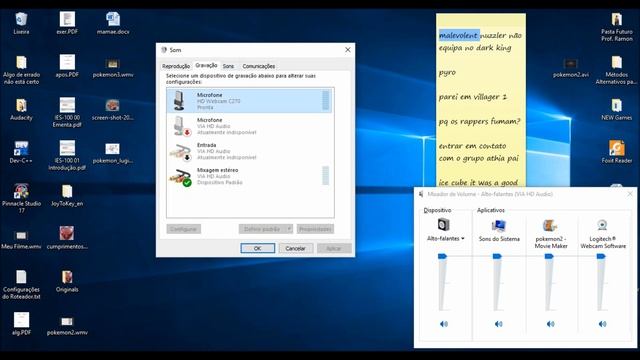Mute Sons do Sistema in volume mixer
Screen dimensions: 640x360
[x=498, y=324]
